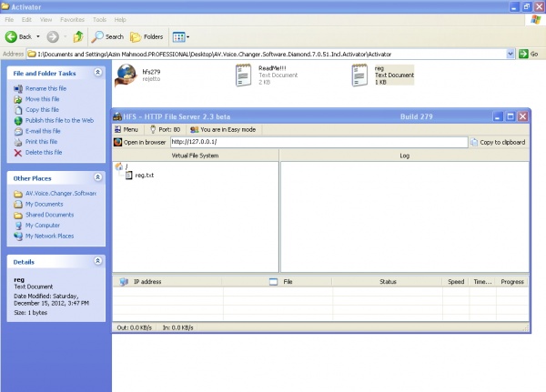Click the Speed column header
Viewport: 546px width, 392px height.
coord(456,282)
